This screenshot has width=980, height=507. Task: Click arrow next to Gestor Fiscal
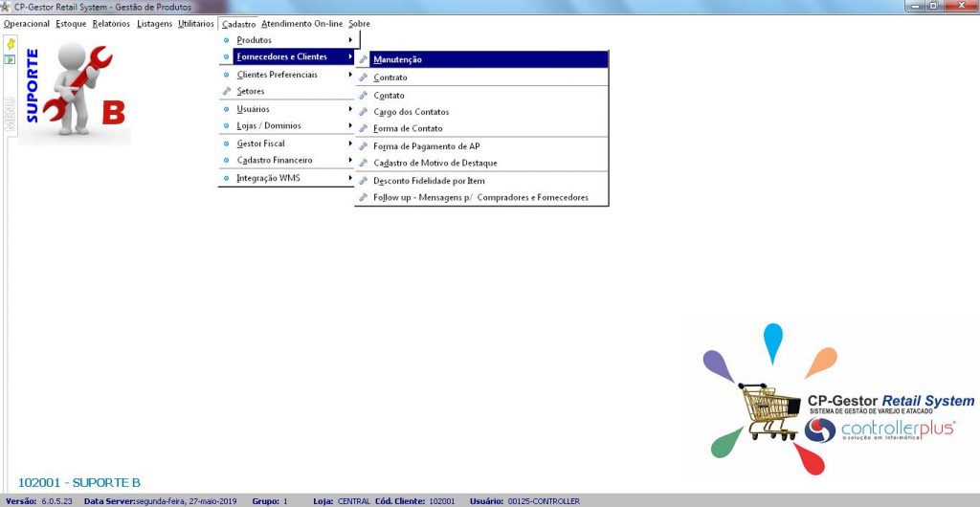pos(350,143)
